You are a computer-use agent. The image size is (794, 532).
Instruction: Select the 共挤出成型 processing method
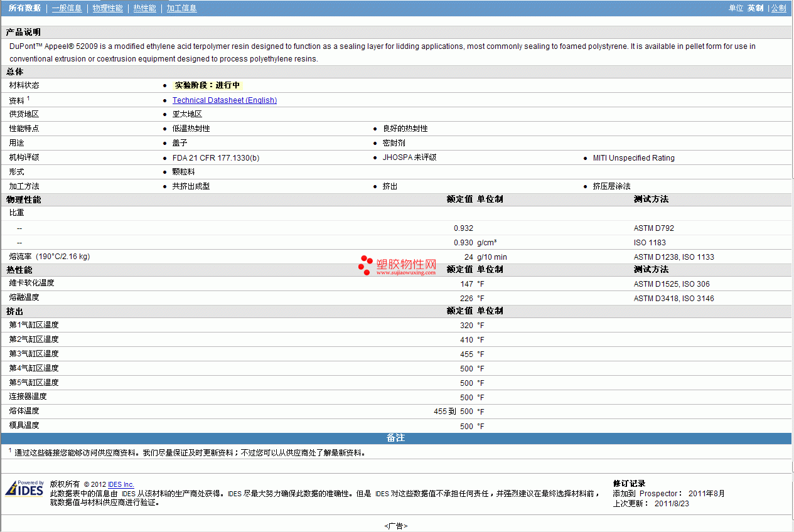(x=191, y=186)
